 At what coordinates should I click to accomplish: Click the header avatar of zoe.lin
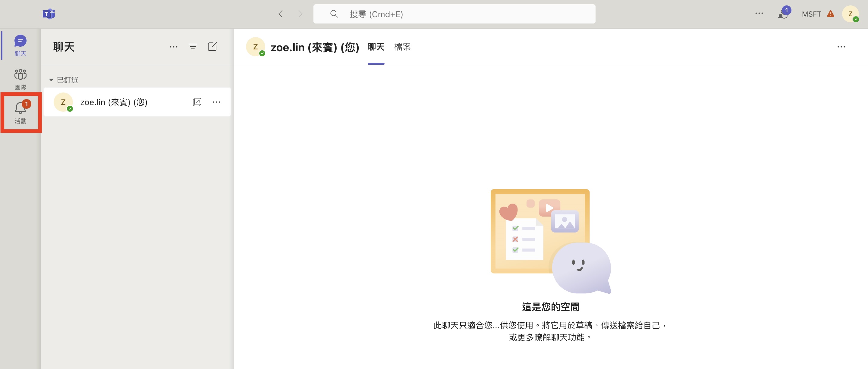(256, 47)
